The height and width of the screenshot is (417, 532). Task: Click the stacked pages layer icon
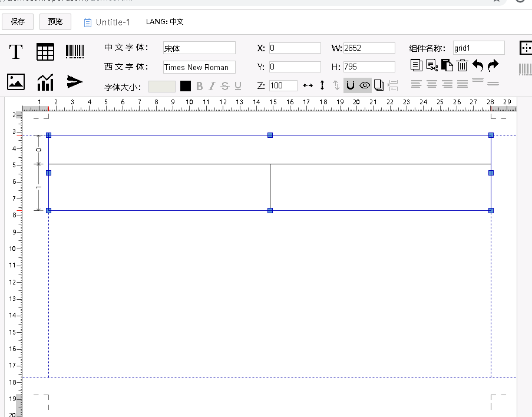click(379, 85)
